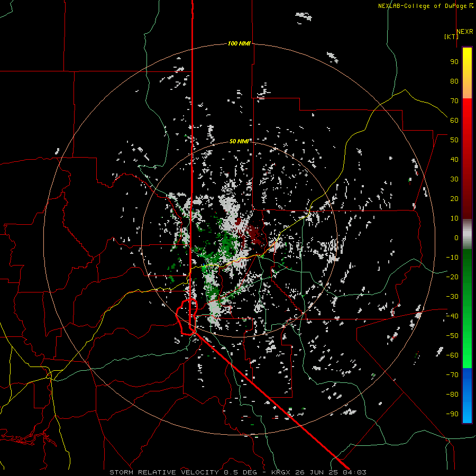Click the 0.5 DEG elevation angle text
The image size is (476, 476).
point(241,472)
